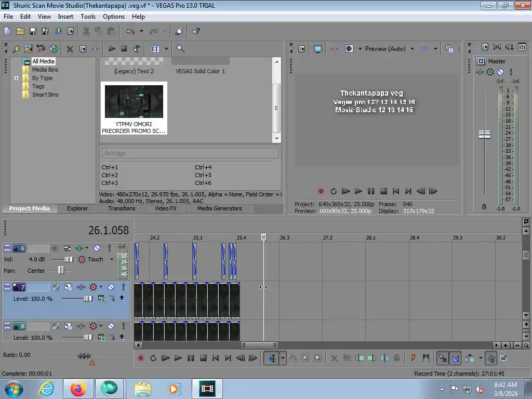Click the Zoom Edit tool magnifier icon
Viewport: 532px width, 399px height.
pos(317,358)
